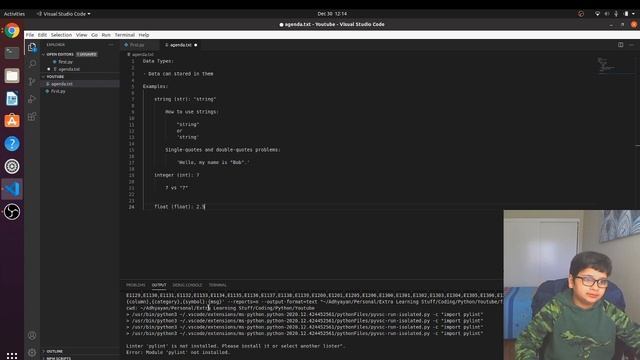Image resolution: width=640 pixels, height=360 pixels.
Task: Open Explorer panel more actions ellipsis
Action: [111, 45]
